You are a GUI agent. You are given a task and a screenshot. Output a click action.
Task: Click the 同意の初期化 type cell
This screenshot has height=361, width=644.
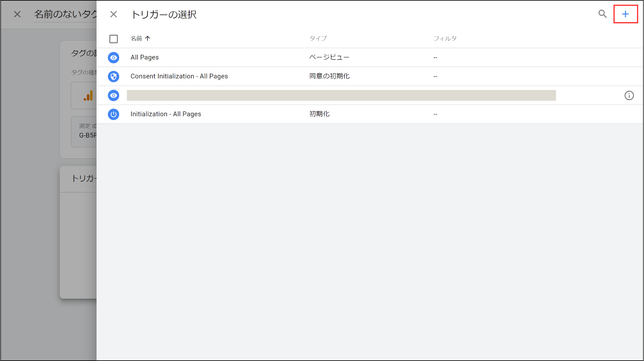[x=329, y=76]
